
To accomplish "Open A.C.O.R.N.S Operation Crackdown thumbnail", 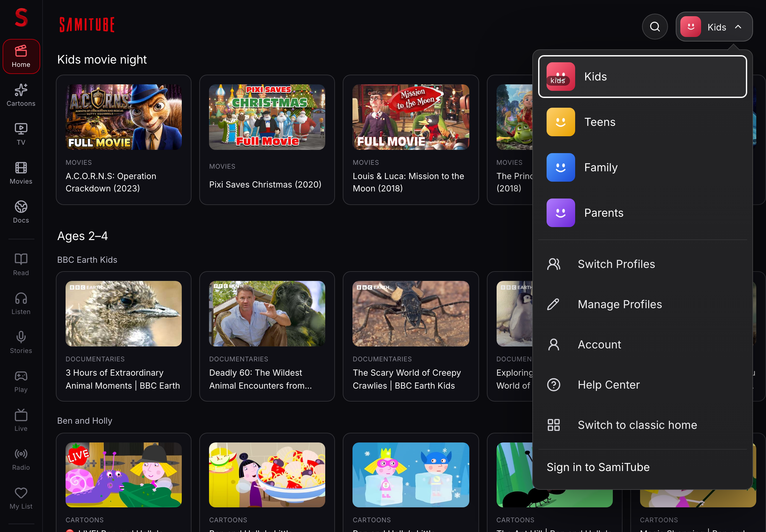I will pos(124,117).
